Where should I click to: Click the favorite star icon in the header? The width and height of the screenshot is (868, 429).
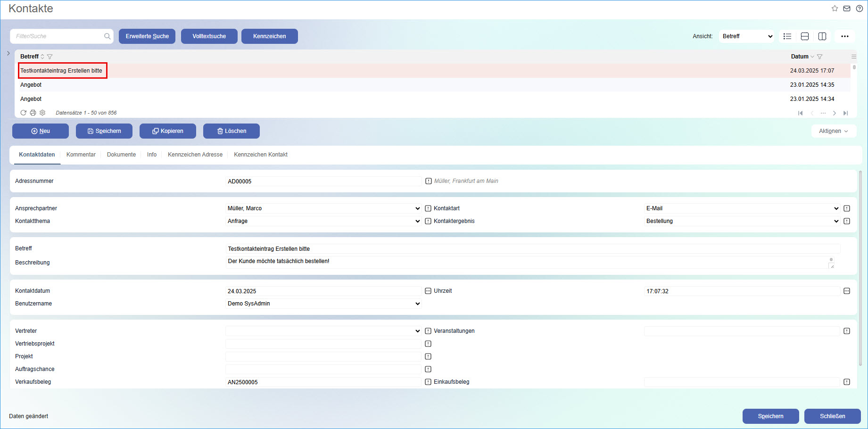tap(835, 8)
